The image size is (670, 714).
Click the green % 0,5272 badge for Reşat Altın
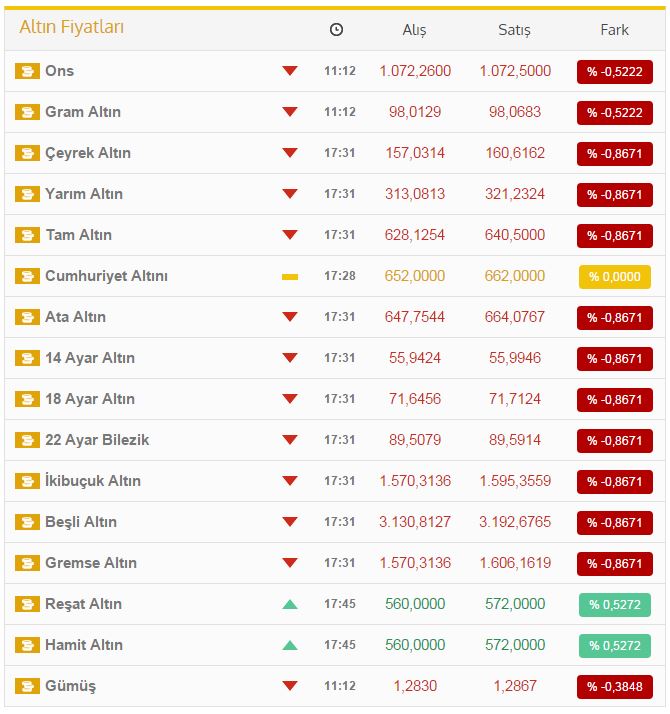pyautogui.click(x=614, y=604)
